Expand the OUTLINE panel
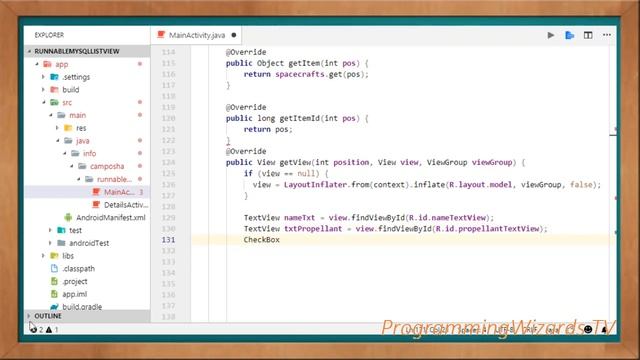This screenshot has height=360, width=640. (x=29, y=316)
